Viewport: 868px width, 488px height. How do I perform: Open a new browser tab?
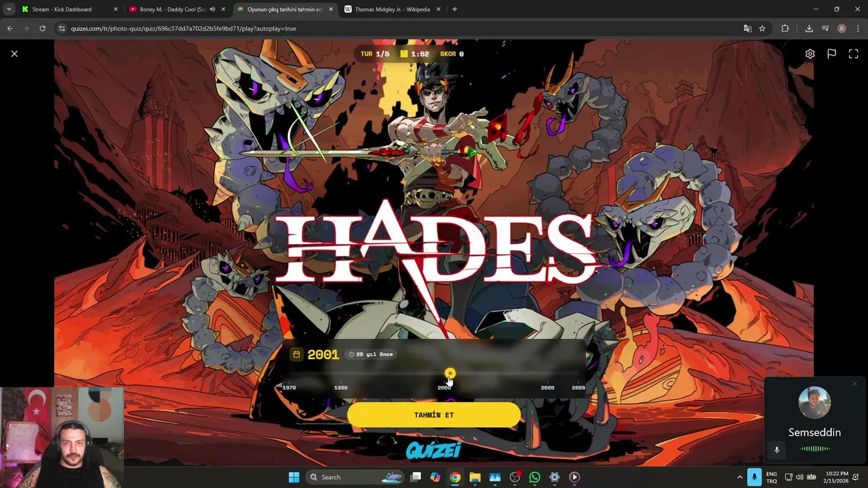[x=454, y=9]
